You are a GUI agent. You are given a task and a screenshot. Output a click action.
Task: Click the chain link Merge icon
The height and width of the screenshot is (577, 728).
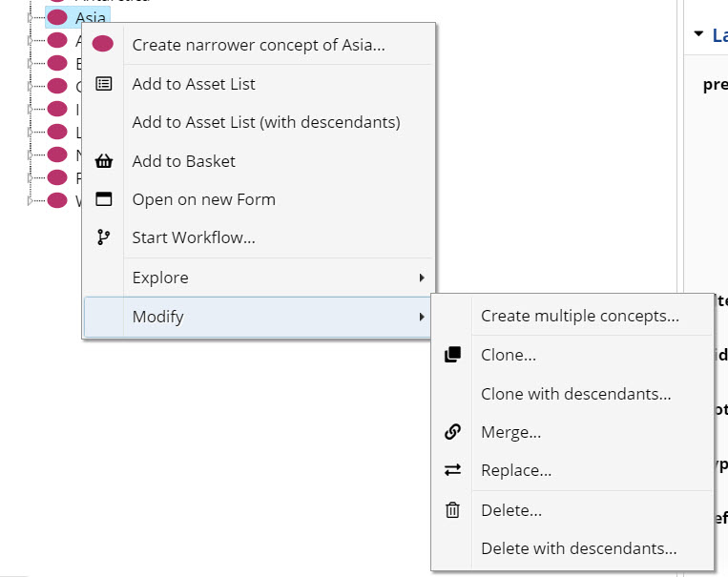tap(452, 432)
